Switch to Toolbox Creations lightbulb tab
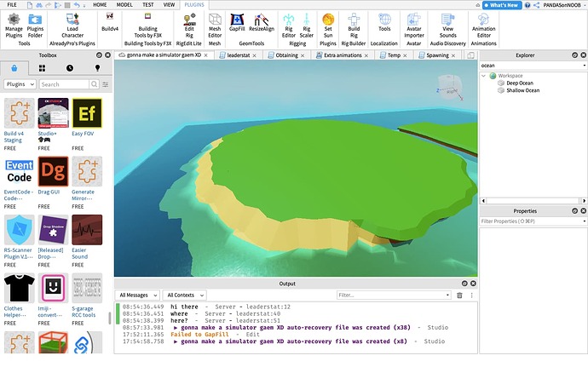 point(97,68)
